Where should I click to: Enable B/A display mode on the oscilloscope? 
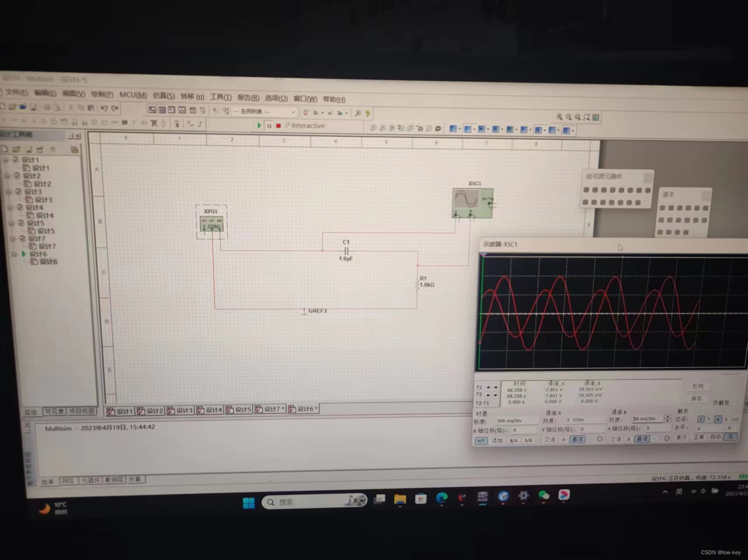pos(514,441)
